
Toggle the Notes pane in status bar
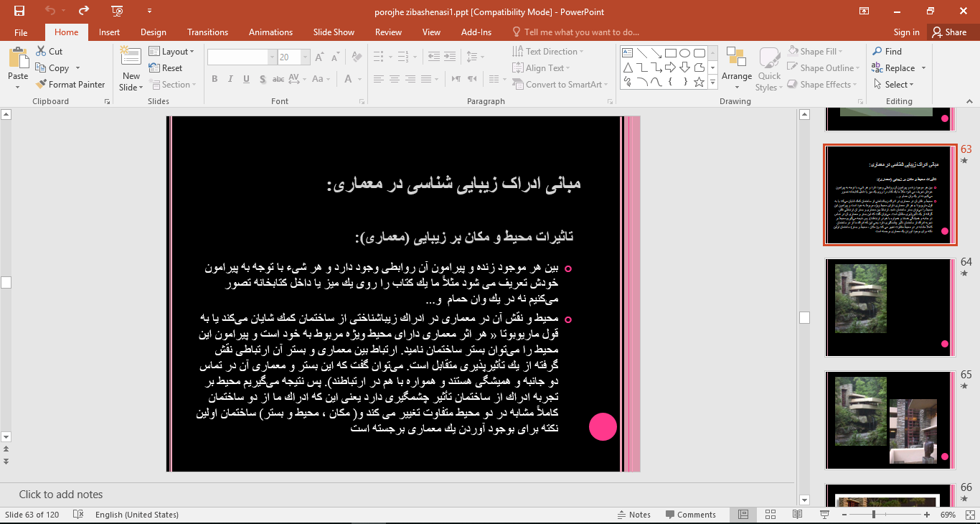click(x=634, y=515)
